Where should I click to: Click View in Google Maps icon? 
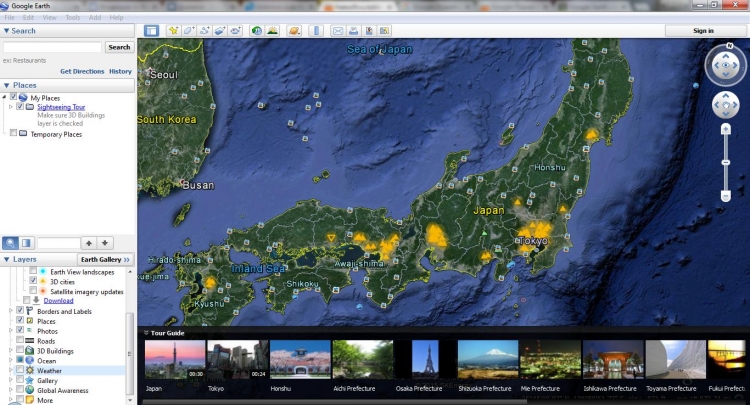[384, 31]
